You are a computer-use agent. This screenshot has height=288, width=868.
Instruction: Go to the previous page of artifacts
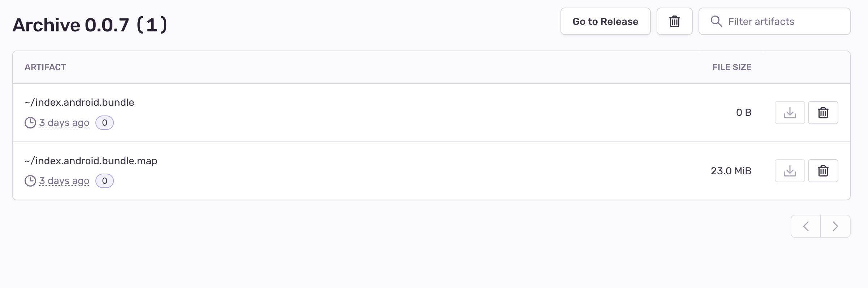(805, 226)
